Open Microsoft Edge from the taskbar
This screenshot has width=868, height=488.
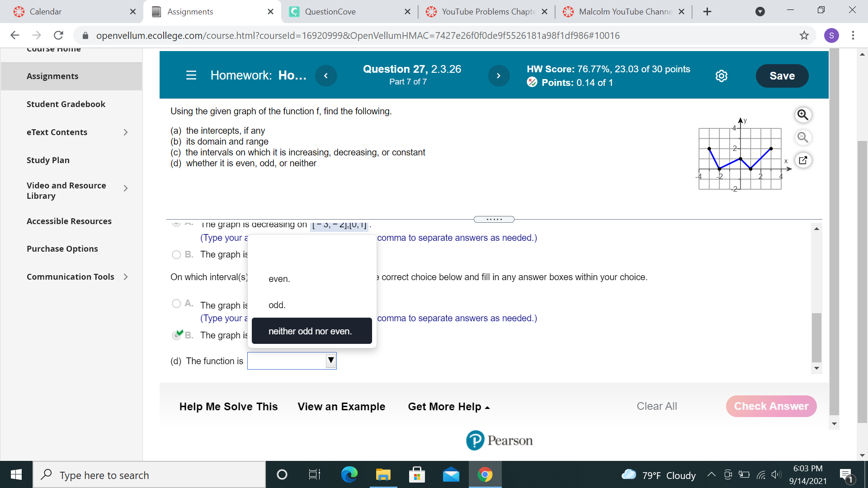[x=349, y=474]
